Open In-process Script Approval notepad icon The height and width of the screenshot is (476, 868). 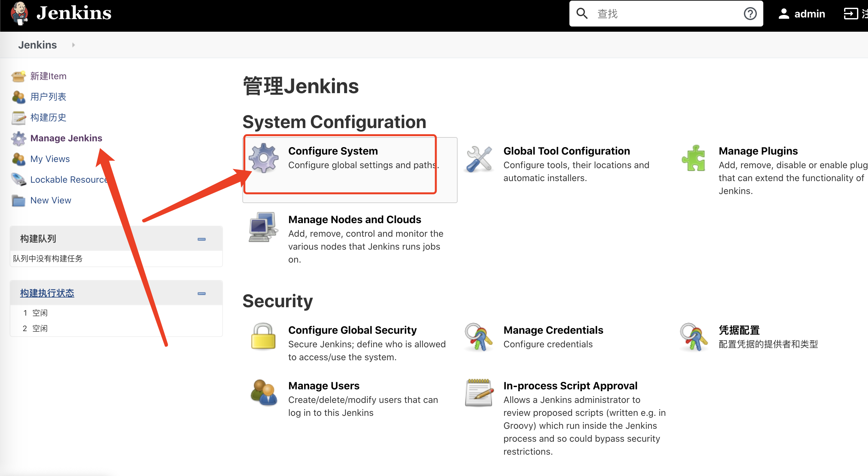479,393
